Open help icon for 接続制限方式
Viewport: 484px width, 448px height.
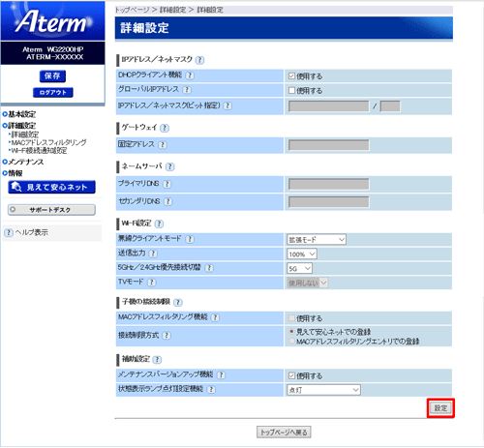click(x=166, y=336)
